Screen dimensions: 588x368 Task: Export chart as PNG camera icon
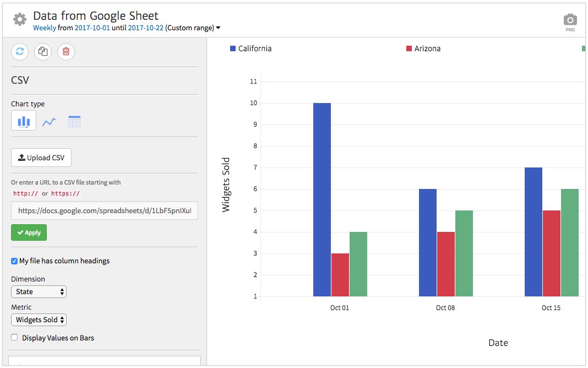pos(570,21)
